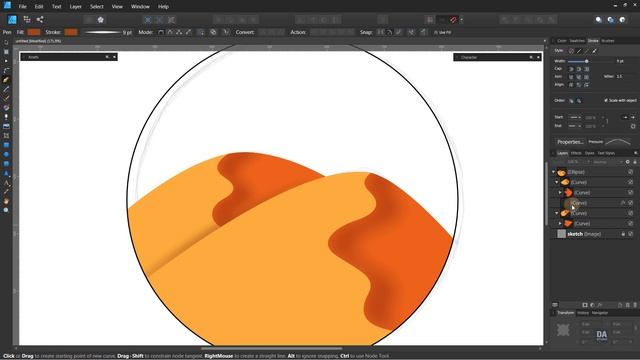Open the Window menu
The width and height of the screenshot is (640, 360).
(x=140, y=7)
